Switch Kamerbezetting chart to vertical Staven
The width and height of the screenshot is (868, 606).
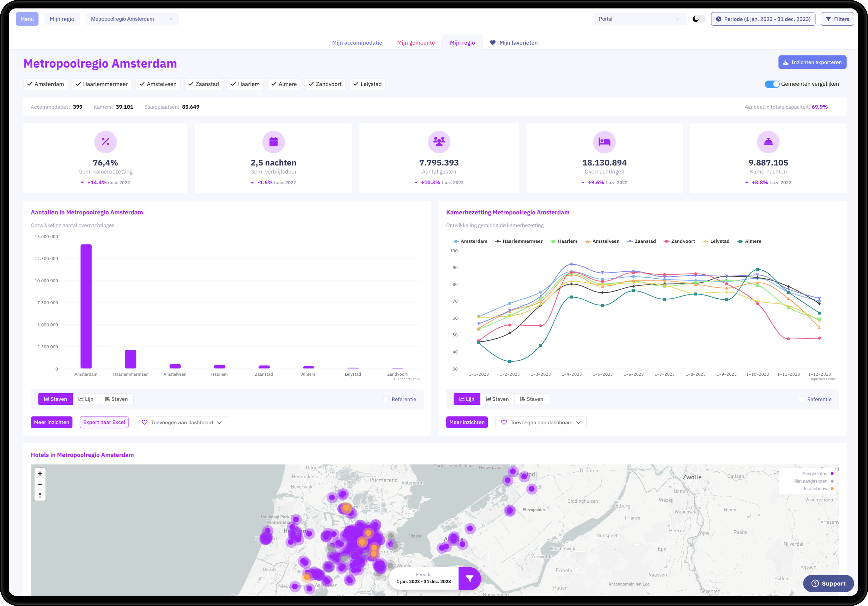point(497,399)
